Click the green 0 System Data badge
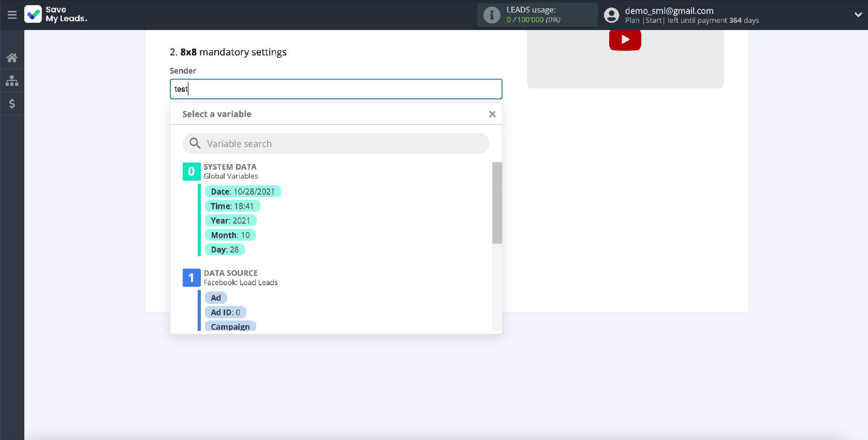The height and width of the screenshot is (440, 868). pos(192,171)
